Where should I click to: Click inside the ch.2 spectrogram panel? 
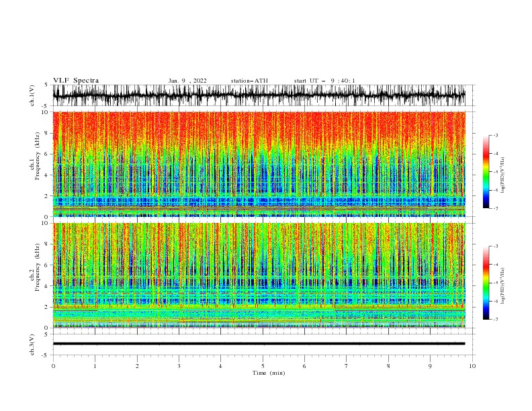259,275
